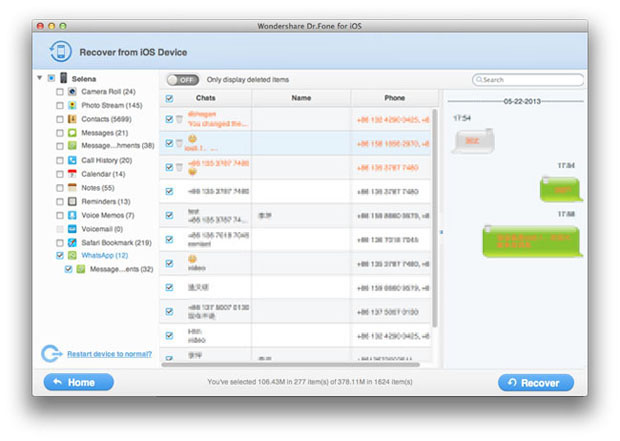Click trash icon on second chat row
The image size is (620, 441).
point(179,143)
